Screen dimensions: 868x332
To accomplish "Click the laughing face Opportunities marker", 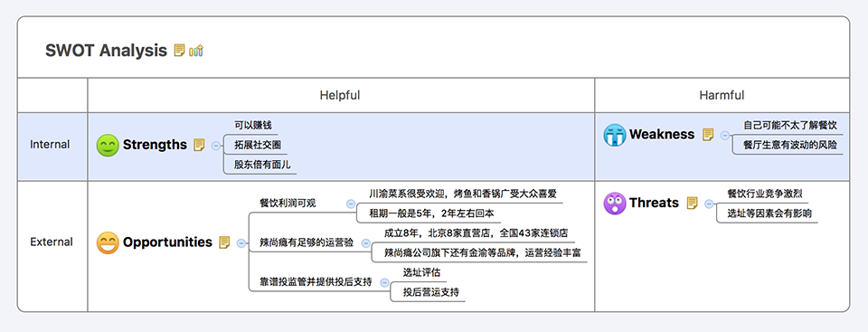I will (x=108, y=242).
